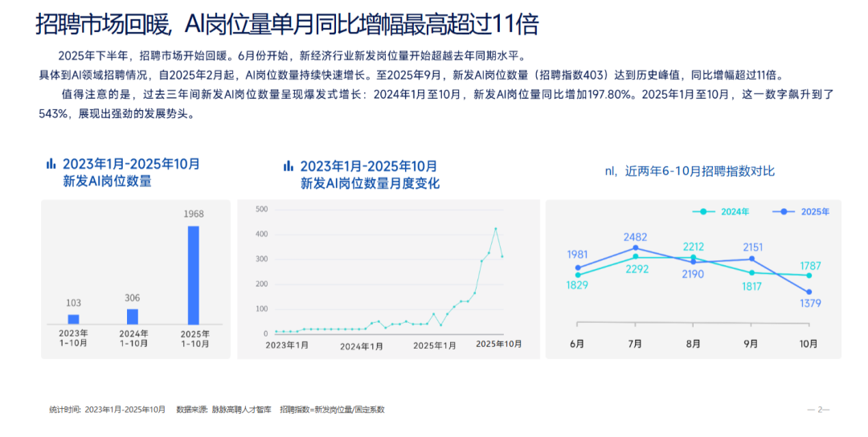Click the axis label 2025年 1-10月
This screenshot has width=868, height=437.
pyautogui.click(x=194, y=338)
